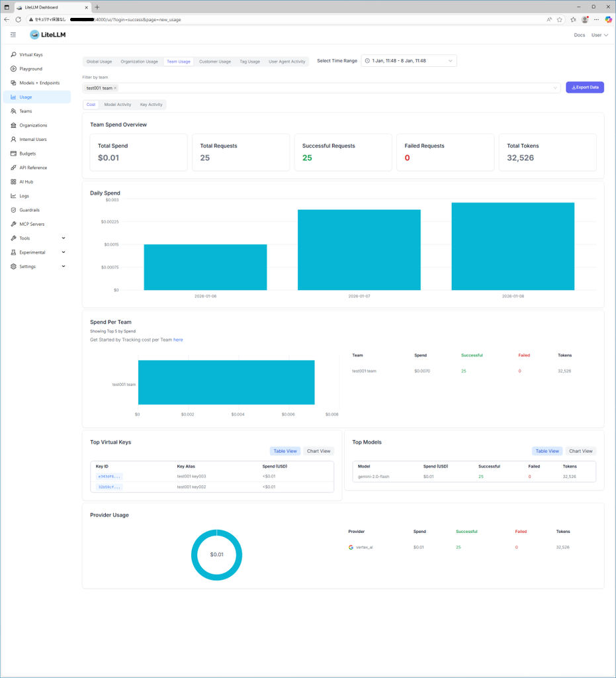Switch Top Models to Chart View
Image resolution: width=616 pixels, height=678 pixels.
pyautogui.click(x=580, y=451)
